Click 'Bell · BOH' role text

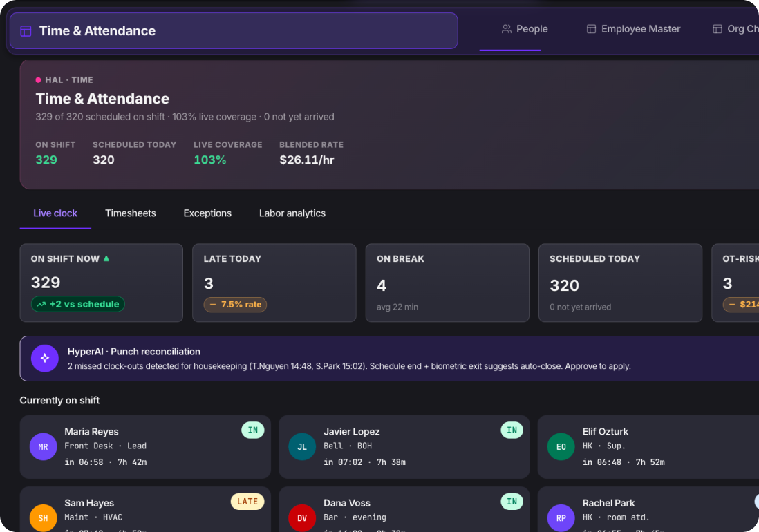tap(348, 446)
